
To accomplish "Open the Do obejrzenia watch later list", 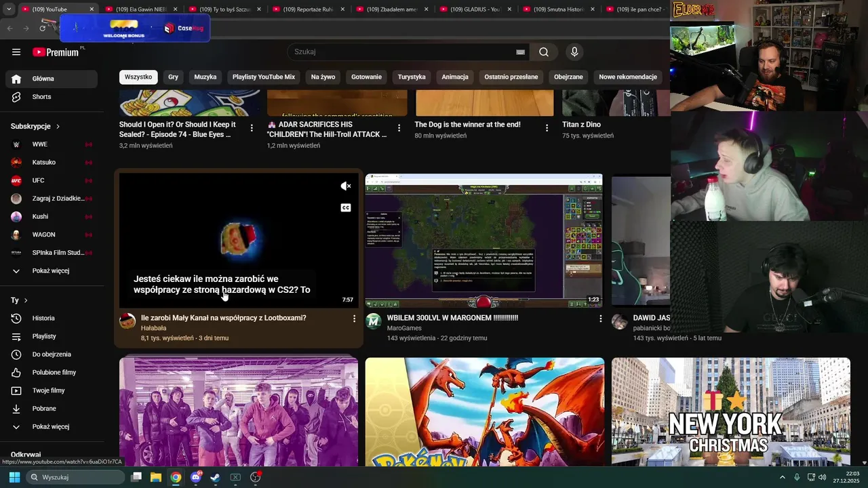I will tap(52, 354).
